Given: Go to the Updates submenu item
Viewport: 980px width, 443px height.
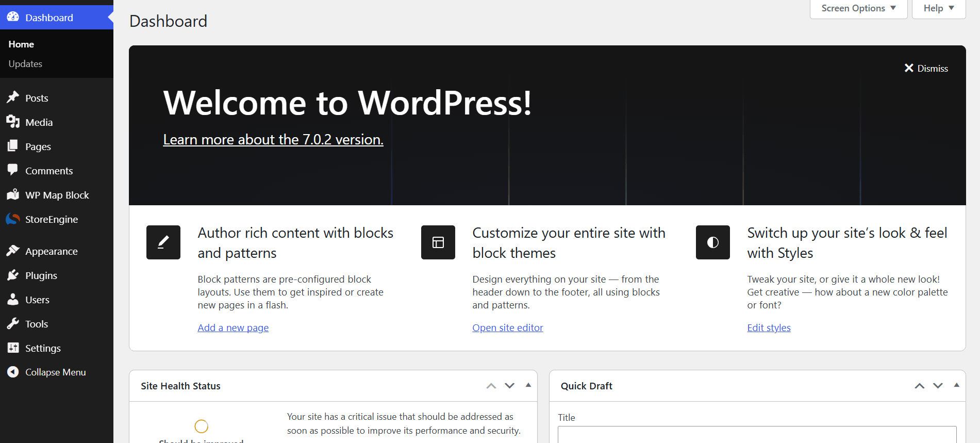Looking at the screenshot, I should pos(25,64).
